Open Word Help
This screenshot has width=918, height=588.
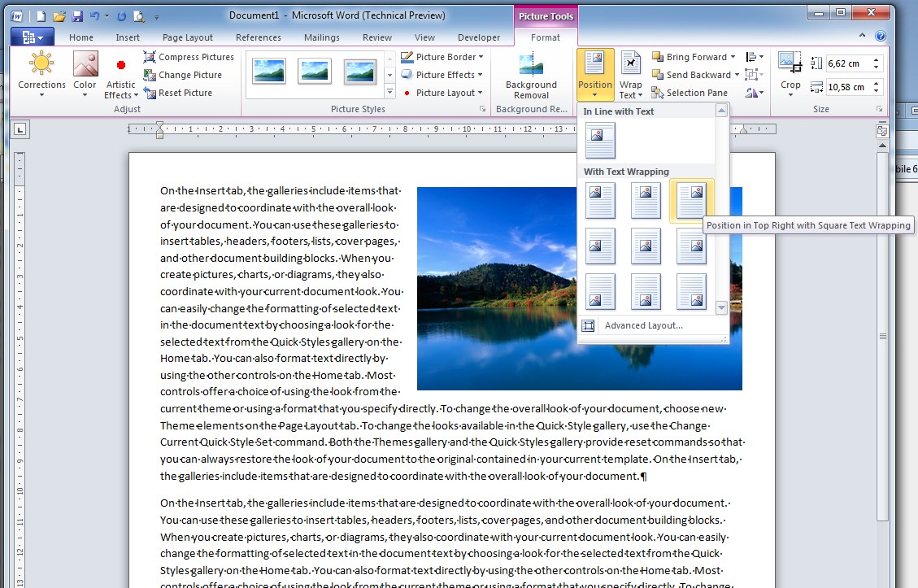pyautogui.click(x=880, y=36)
